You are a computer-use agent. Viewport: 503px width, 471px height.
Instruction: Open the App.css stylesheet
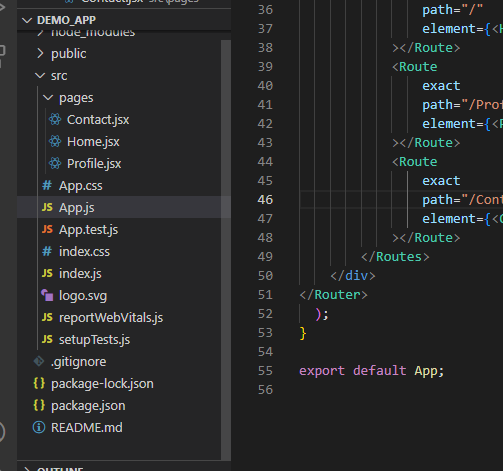click(x=81, y=186)
